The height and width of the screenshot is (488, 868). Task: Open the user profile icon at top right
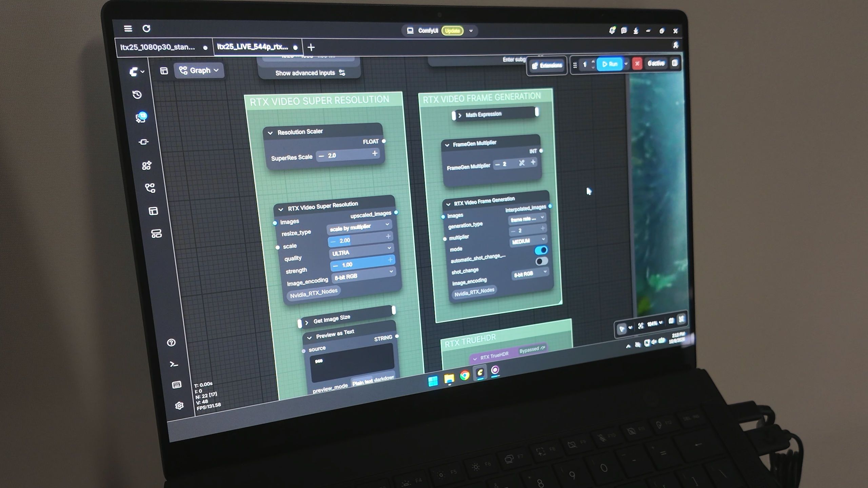click(x=675, y=45)
